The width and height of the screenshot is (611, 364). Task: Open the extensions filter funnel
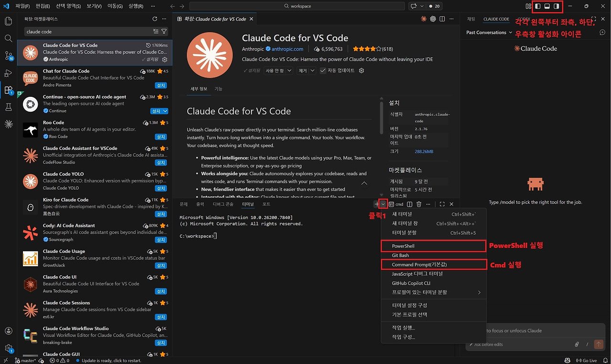pos(164,31)
